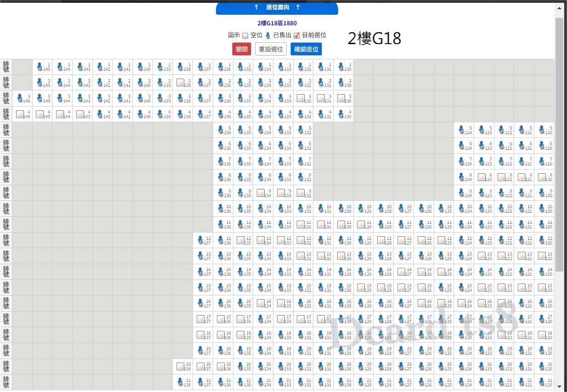Click the sold seat at row 9 seat 135
Viewport: 567px width, 392px height.
241,193
